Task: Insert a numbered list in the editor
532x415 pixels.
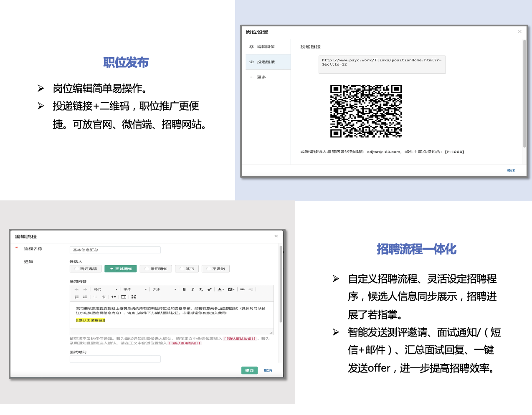Action: [x=77, y=297]
